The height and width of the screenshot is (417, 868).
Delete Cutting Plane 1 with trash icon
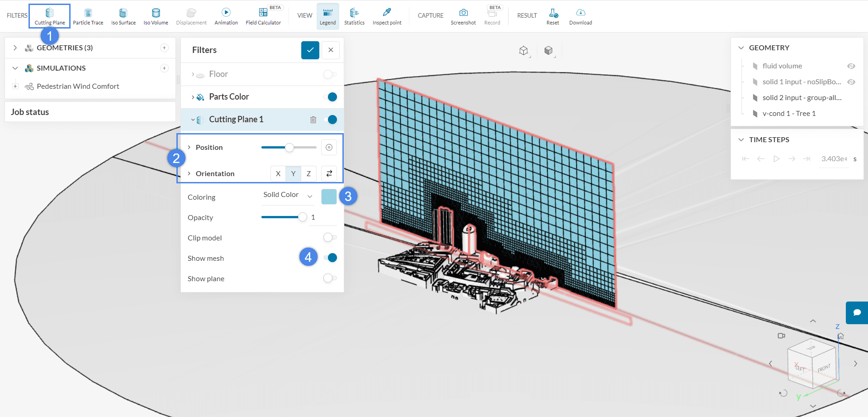(x=313, y=120)
